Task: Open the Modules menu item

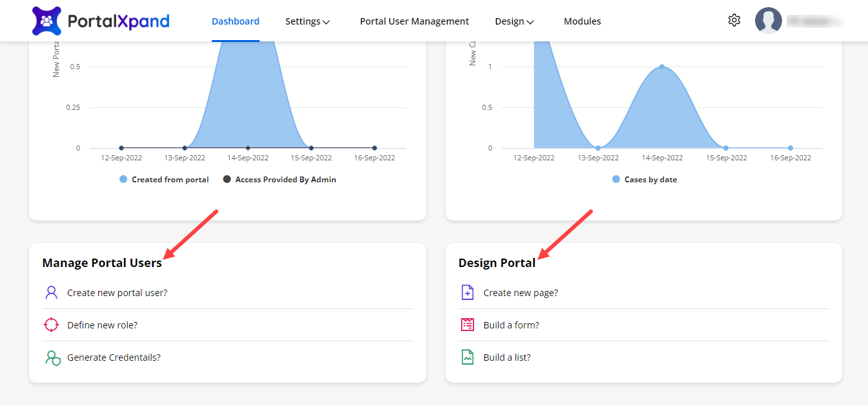Action: coord(582,21)
